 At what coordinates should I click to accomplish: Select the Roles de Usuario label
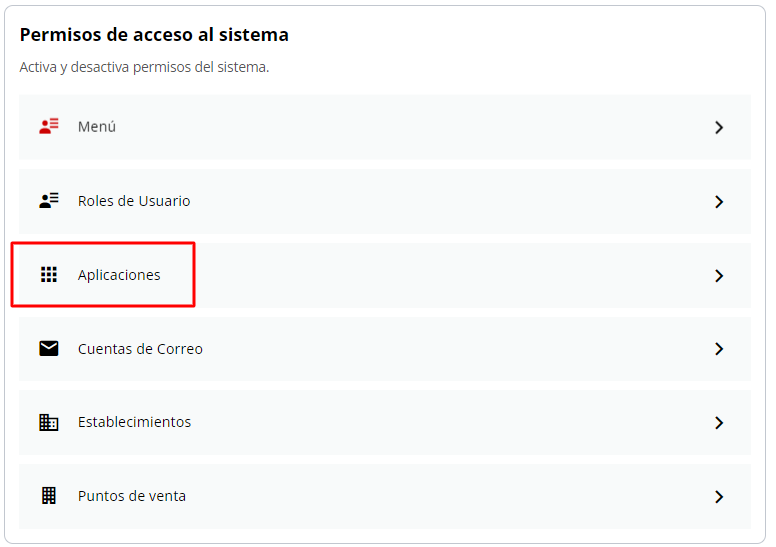point(134,201)
